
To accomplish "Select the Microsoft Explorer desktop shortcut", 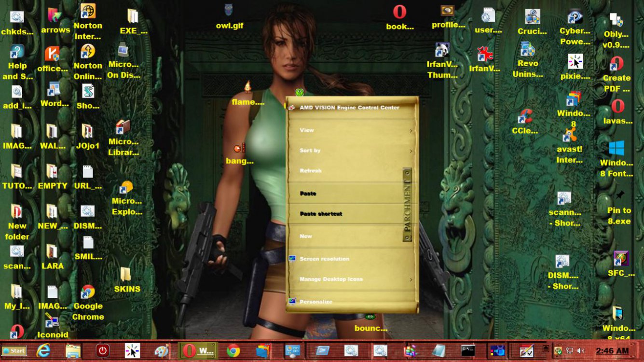I will point(127,198).
